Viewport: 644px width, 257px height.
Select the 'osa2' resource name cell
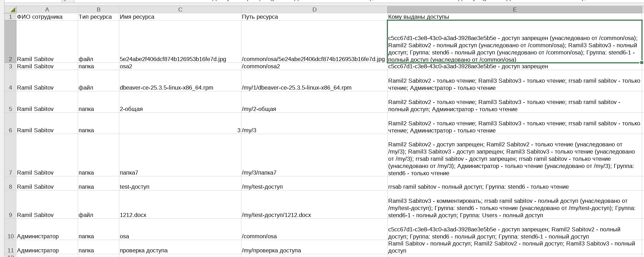[x=180, y=66]
